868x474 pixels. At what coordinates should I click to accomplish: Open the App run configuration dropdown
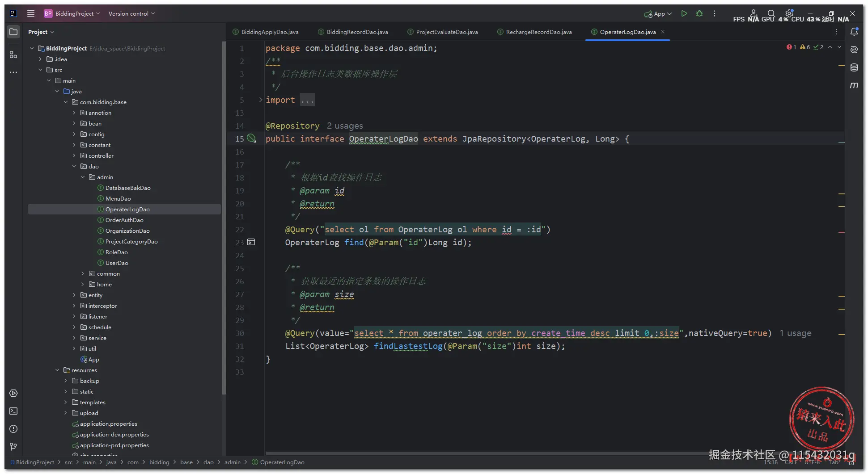pyautogui.click(x=658, y=13)
